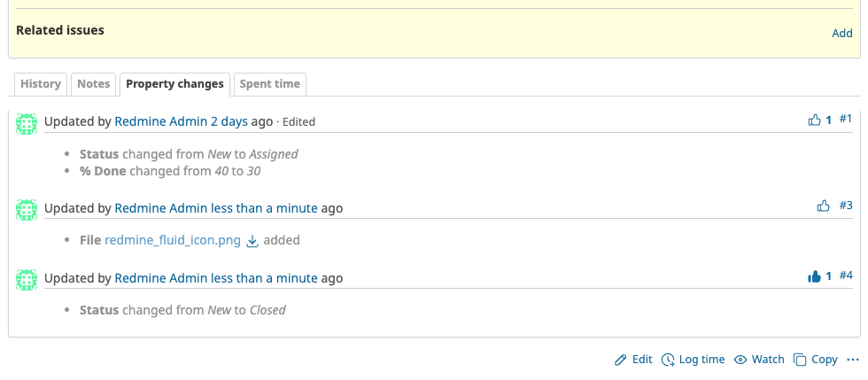The height and width of the screenshot is (380, 868).
Task: Toggle the filled thumbs-up on note #4
Action: pos(815,276)
